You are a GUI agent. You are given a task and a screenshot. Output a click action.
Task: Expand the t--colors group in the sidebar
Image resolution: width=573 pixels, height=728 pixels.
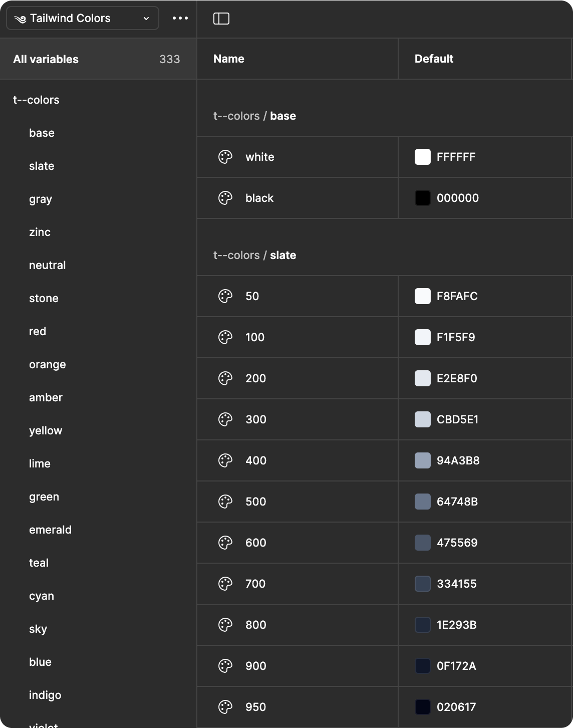[36, 100]
